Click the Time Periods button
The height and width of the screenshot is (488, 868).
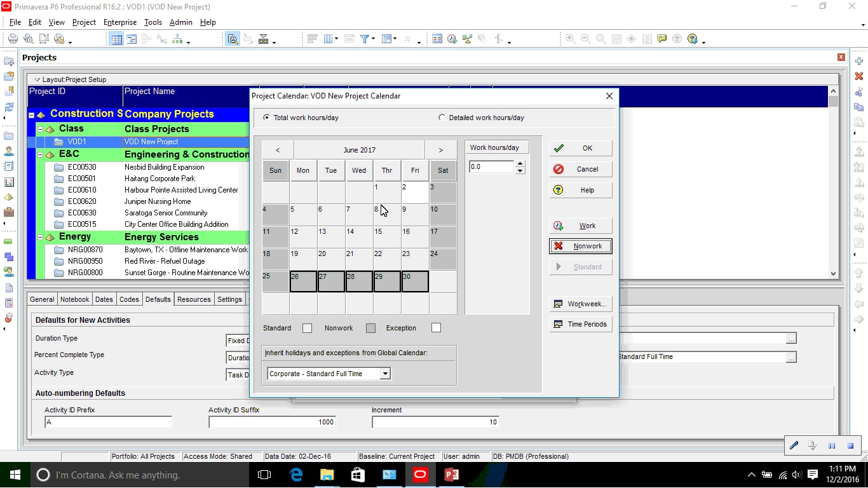(x=581, y=324)
